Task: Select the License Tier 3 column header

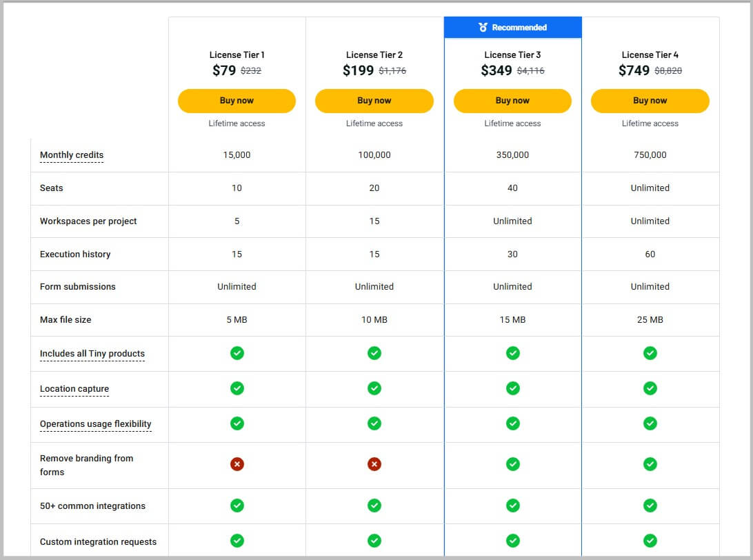Action: [x=512, y=54]
